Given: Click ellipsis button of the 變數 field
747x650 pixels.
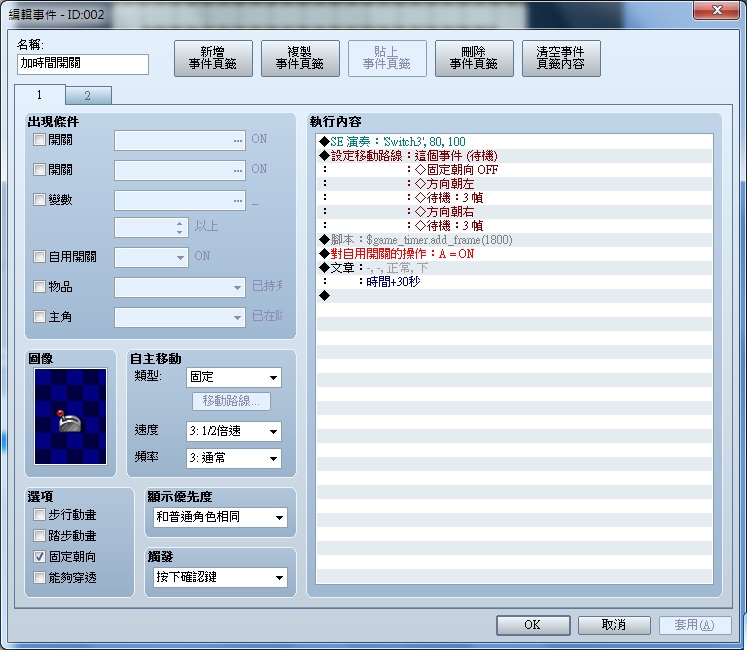Looking at the screenshot, I should [238, 201].
